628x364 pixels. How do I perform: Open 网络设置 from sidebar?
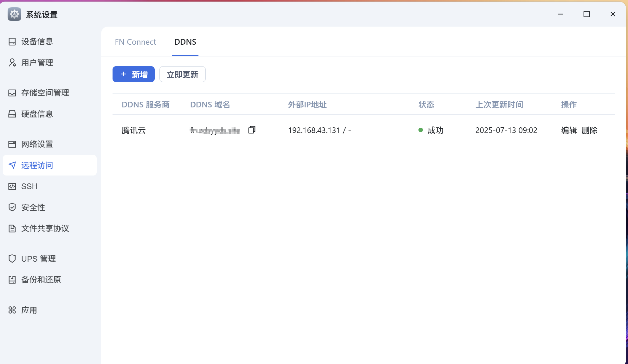pyautogui.click(x=50, y=144)
